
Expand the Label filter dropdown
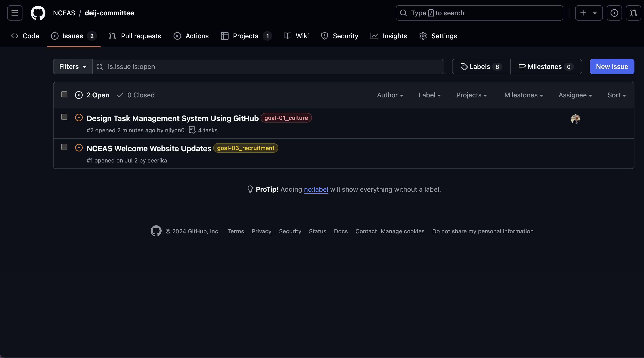click(x=430, y=95)
